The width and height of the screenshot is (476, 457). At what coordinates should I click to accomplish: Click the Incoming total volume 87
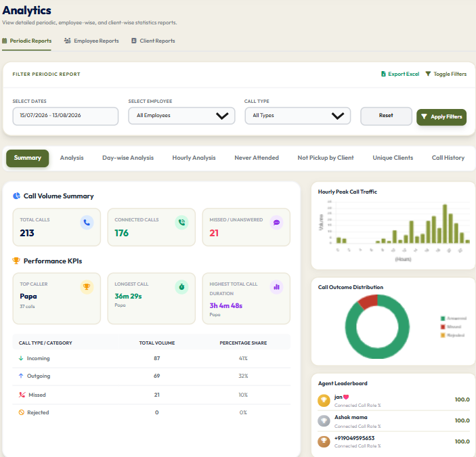coord(156,358)
